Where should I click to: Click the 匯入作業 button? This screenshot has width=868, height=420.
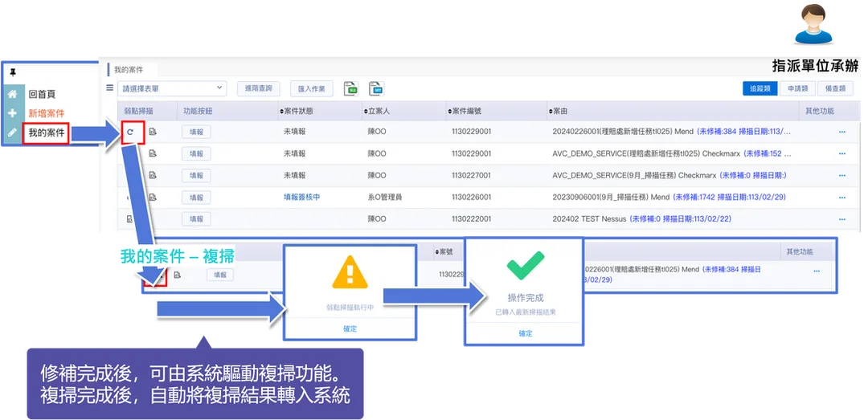pyautogui.click(x=312, y=88)
